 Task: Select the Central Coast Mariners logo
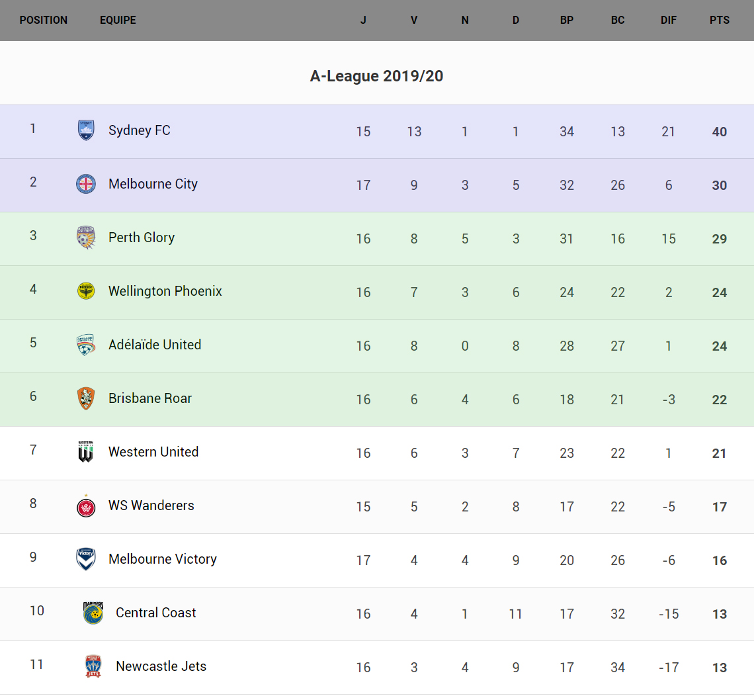coord(93,613)
